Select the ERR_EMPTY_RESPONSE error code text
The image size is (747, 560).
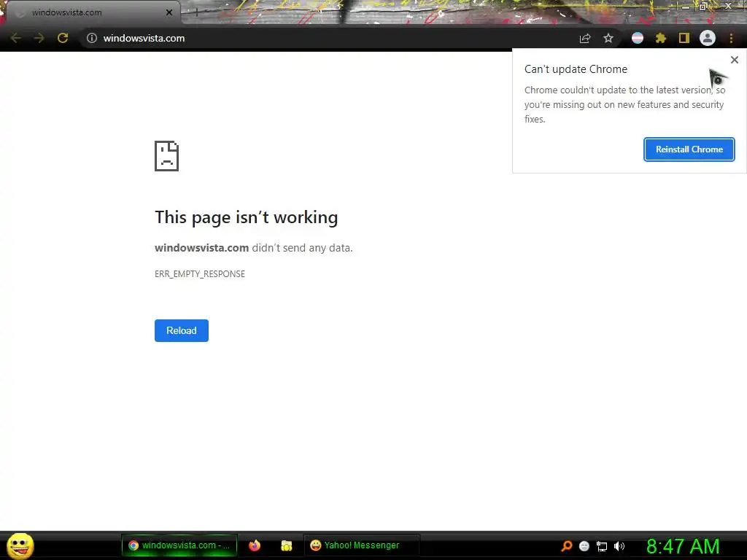pyautogui.click(x=200, y=274)
